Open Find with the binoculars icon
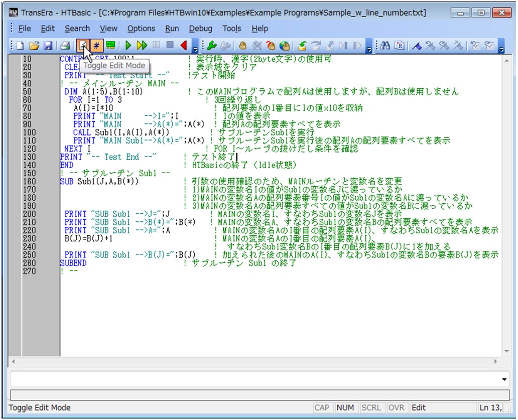Image resolution: width=518 pixels, height=420 pixels. (385, 46)
